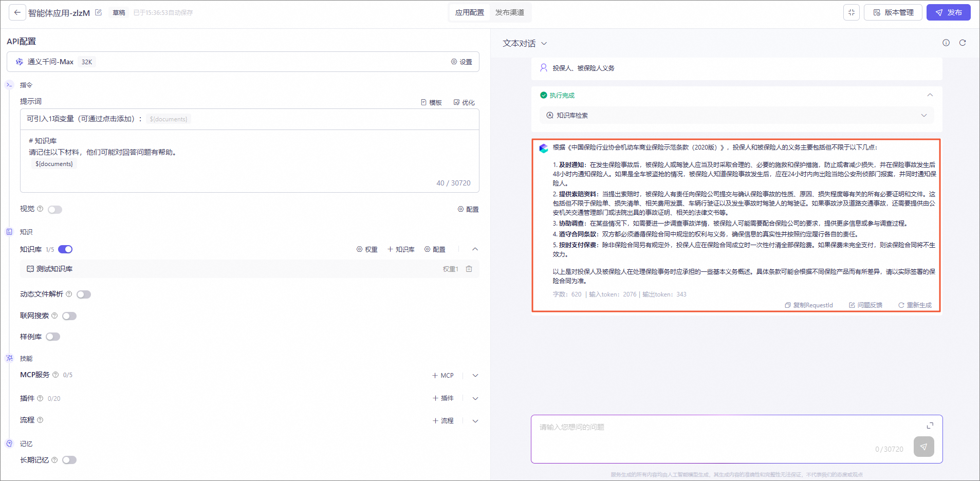Click the 测试知识库 database icon

coord(30,269)
